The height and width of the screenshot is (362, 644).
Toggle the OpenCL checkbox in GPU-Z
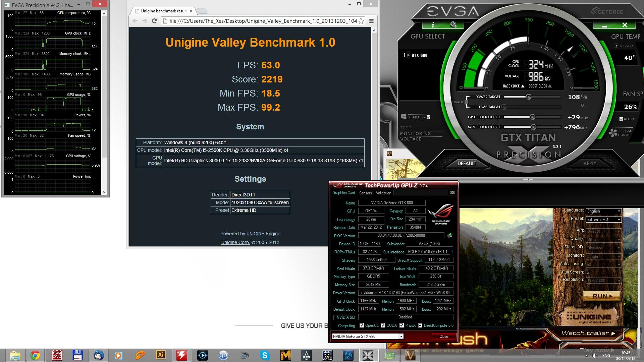[362, 325]
